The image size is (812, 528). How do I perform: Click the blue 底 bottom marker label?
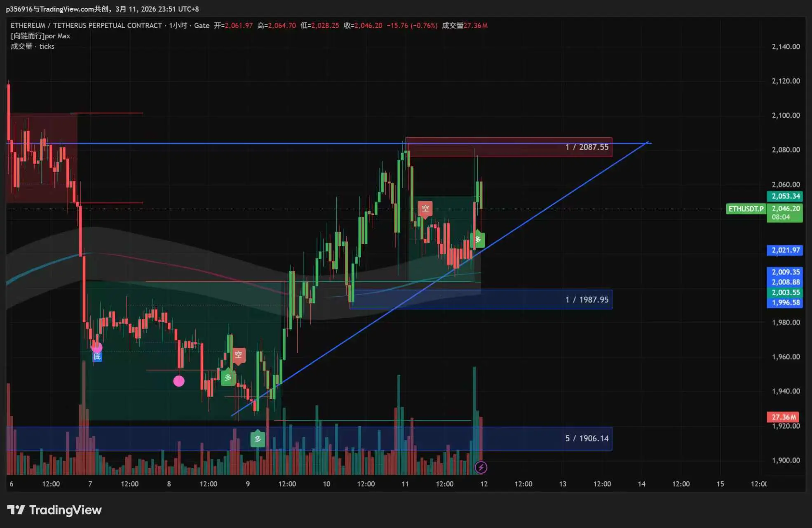tap(97, 357)
